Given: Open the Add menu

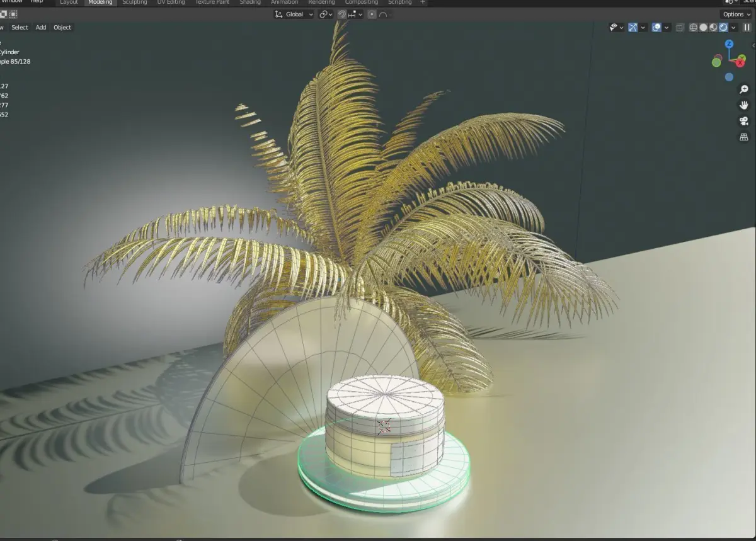Looking at the screenshot, I should [x=41, y=27].
